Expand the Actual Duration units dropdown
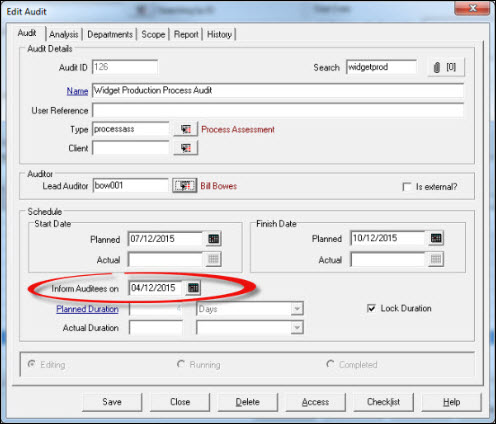The image size is (496, 424). (x=297, y=328)
